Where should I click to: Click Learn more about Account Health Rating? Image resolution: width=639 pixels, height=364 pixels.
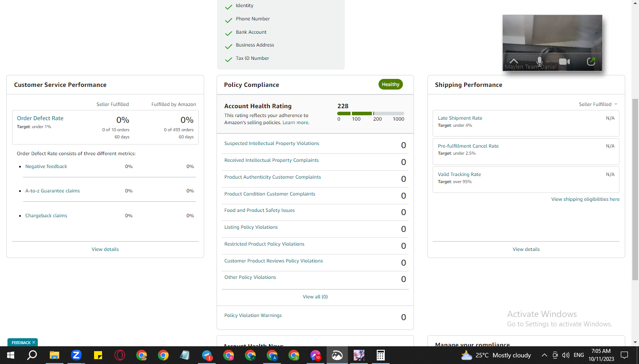(296, 122)
